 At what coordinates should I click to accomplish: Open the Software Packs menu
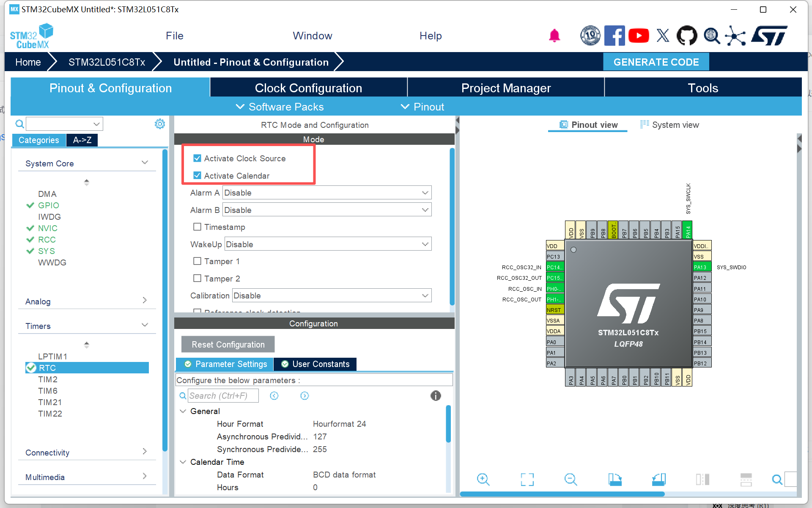point(280,107)
